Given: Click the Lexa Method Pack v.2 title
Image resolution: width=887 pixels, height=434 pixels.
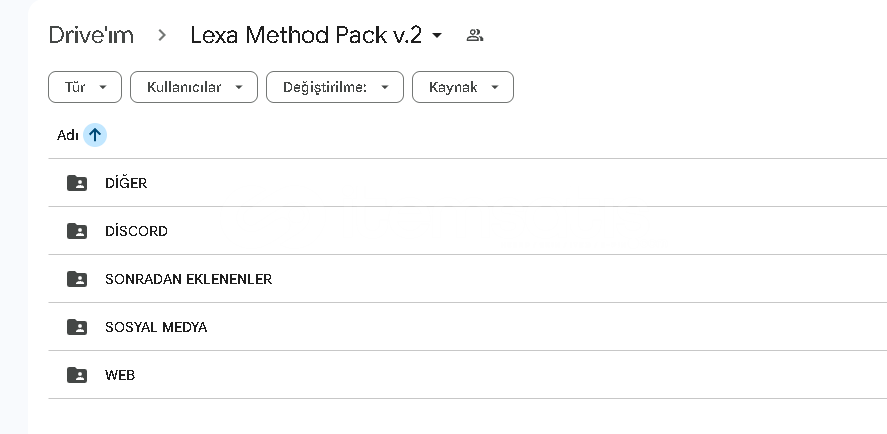Looking at the screenshot, I should coord(306,35).
